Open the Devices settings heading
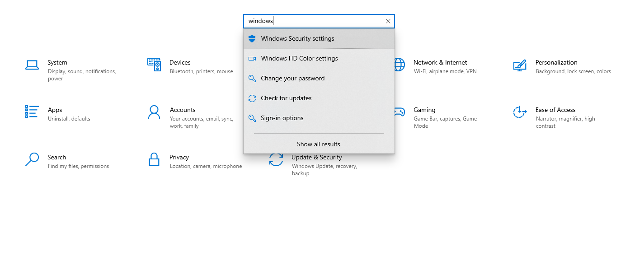 pyautogui.click(x=180, y=63)
